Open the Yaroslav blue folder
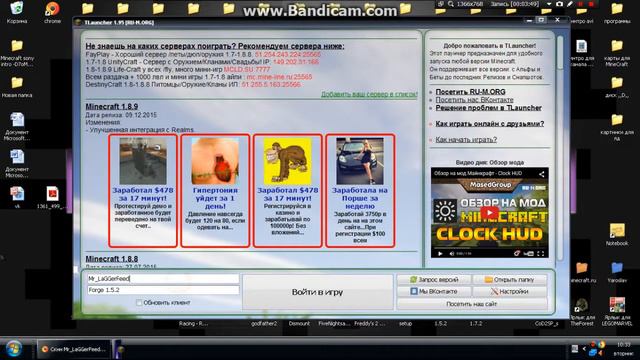The image size is (640, 360). 617,272
